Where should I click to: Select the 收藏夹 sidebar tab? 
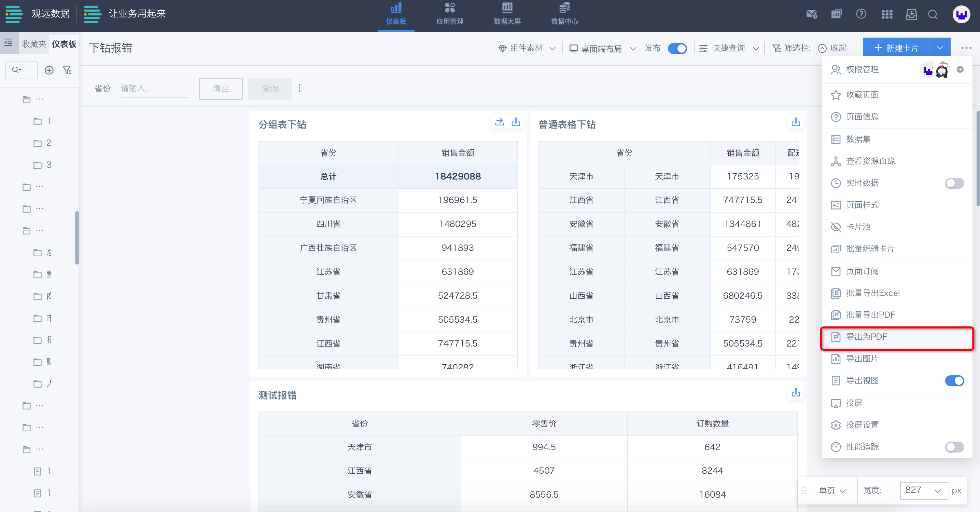pos(34,44)
